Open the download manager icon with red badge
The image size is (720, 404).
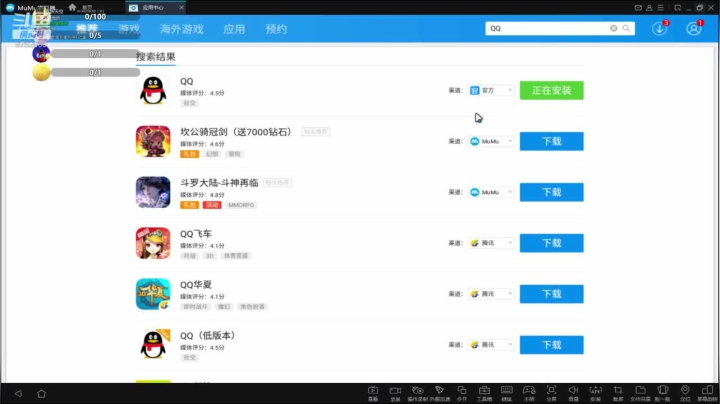pos(660,28)
